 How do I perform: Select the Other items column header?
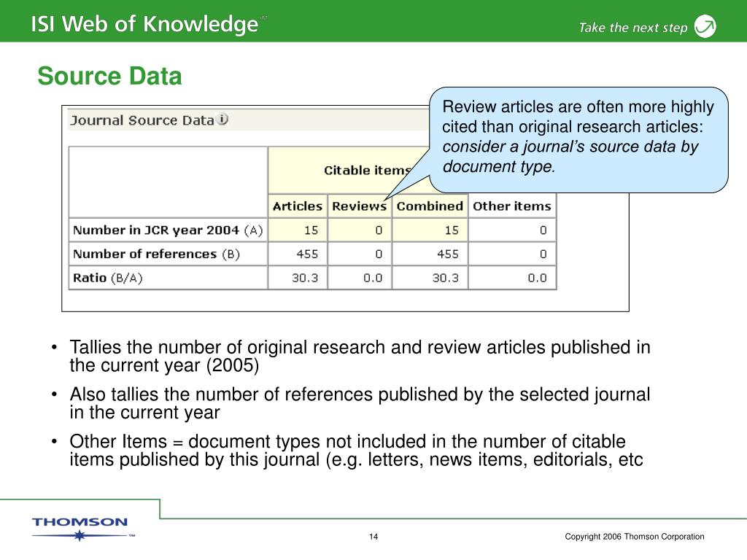[512, 206]
